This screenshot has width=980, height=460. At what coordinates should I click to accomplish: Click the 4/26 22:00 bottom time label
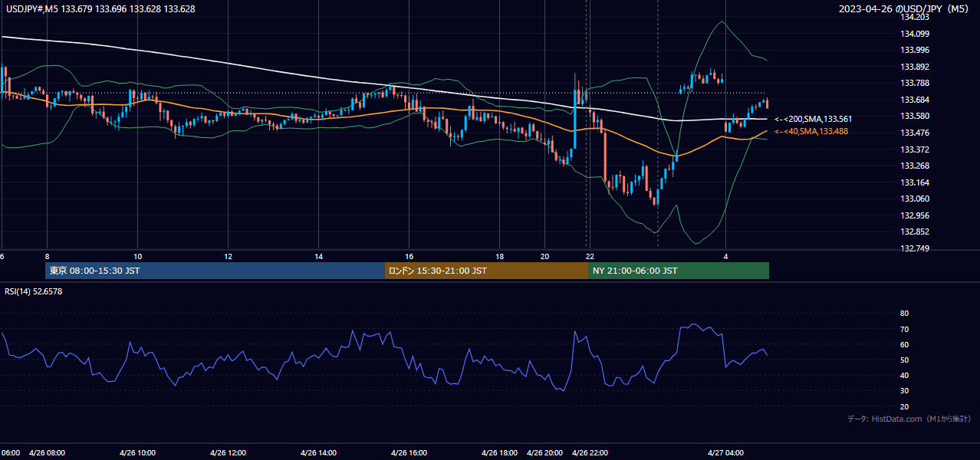[590, 452]
